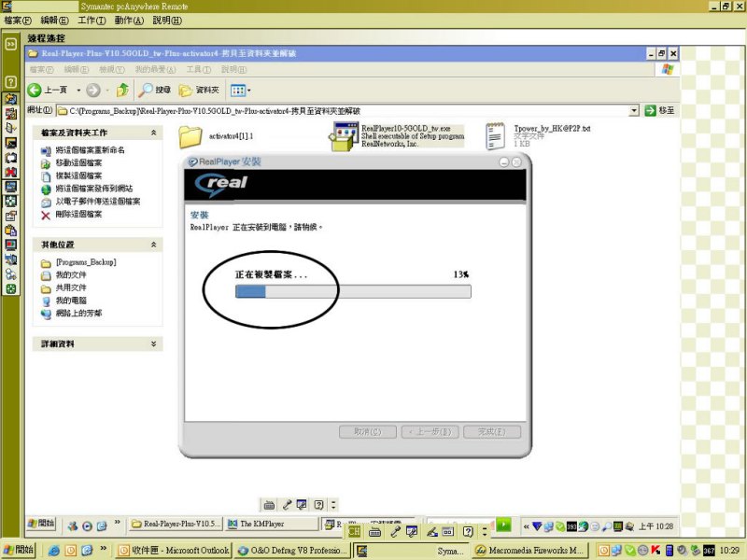Open pcAnywhere 說明(H) menu
Viewport: 747px width, 560px height.
click(x=167, y=21)
